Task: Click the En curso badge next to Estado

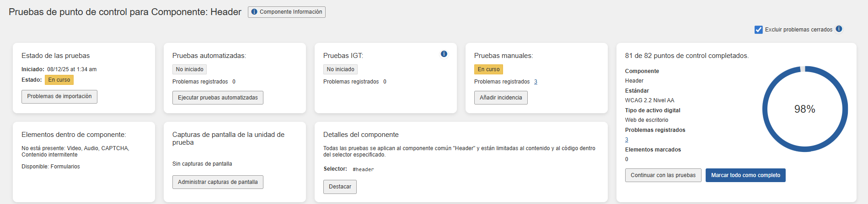Action: 59,80
